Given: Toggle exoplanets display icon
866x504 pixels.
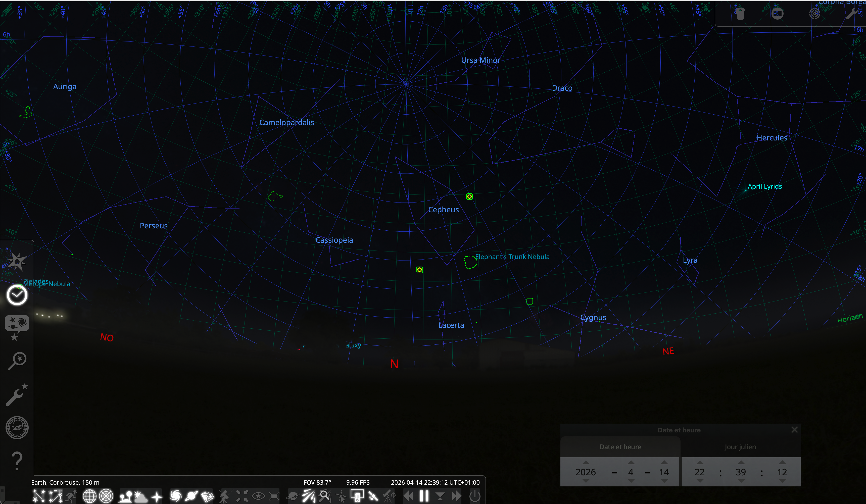Looking at the screenshot, I should [x=293, y=496].
